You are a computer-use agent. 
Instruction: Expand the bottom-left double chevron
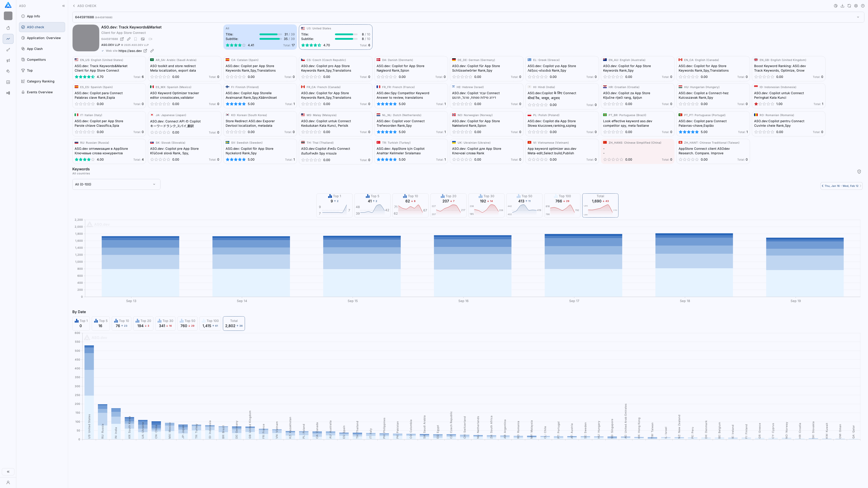pos(8,472)
